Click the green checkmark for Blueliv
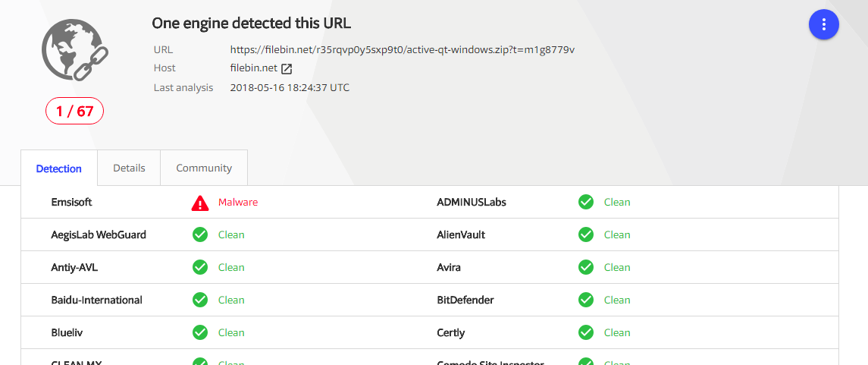The width and height of the screenshot is (868, 365). tap(200, 333)
